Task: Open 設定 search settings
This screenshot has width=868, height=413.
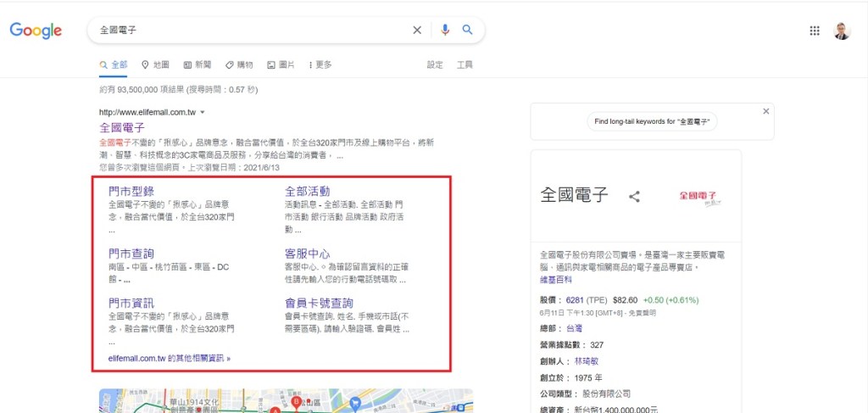Action: coord(435,64)
